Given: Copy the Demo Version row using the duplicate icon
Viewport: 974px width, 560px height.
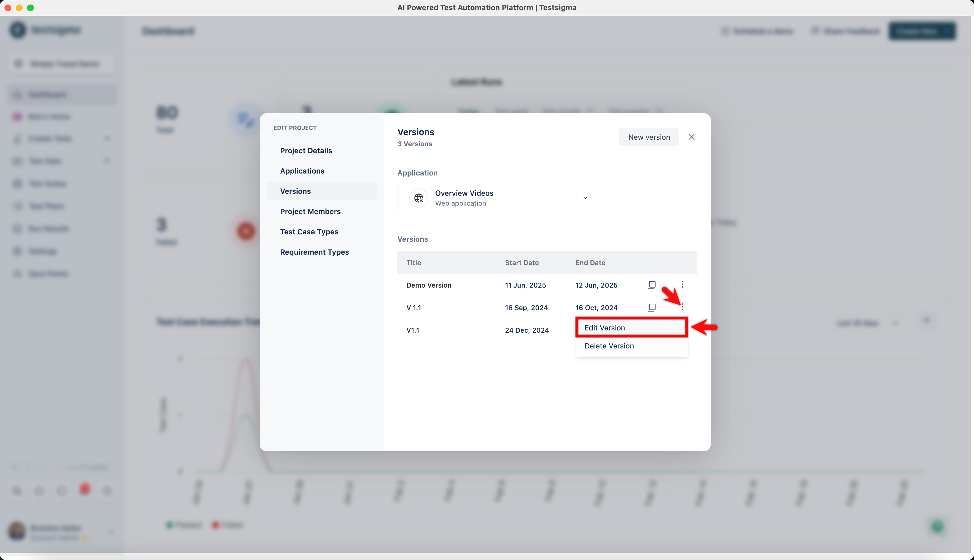Looking at the screenshot, I should click(x=651, y=285).
